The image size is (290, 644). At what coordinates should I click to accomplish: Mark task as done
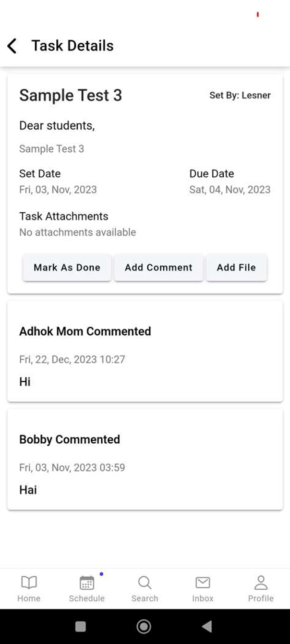coord(67,267)
